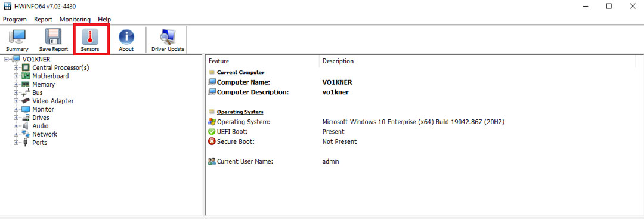Open the Monitoring menu
Viewport: 644px width, 219px height.
[75, 19]
